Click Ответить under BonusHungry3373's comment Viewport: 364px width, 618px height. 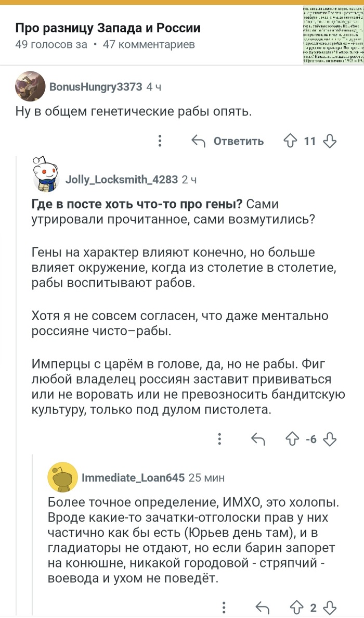(228, 141)
